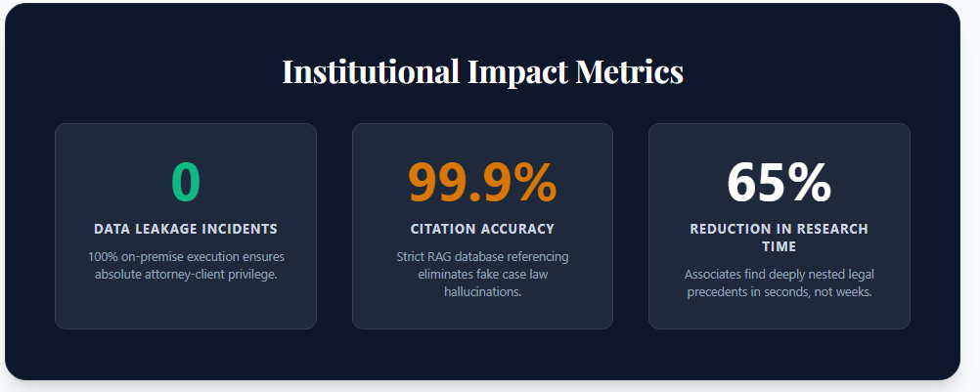Click the "eliminates fake case law" line
The height and width of the screenshot is (392, 980).
click(x=482, y=275)
